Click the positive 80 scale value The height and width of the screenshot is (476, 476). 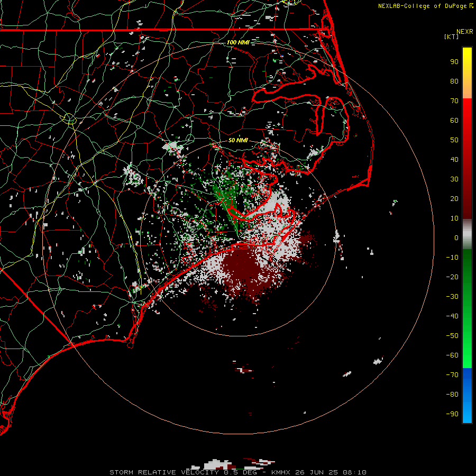[x=454, y=81]
